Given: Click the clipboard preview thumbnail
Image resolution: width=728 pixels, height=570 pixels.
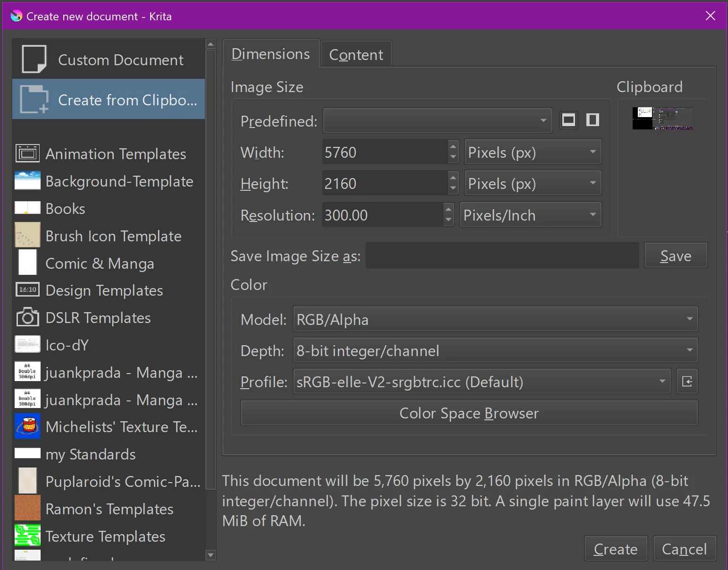Looking at the screenshot, I should click(x=663, y=118).
